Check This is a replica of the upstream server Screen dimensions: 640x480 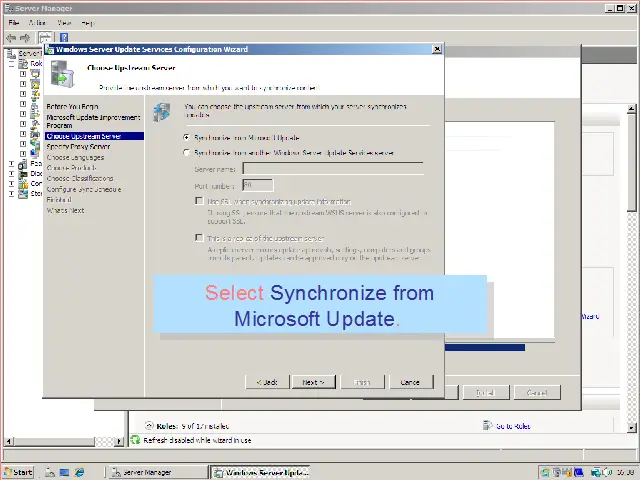click(199, 238)
